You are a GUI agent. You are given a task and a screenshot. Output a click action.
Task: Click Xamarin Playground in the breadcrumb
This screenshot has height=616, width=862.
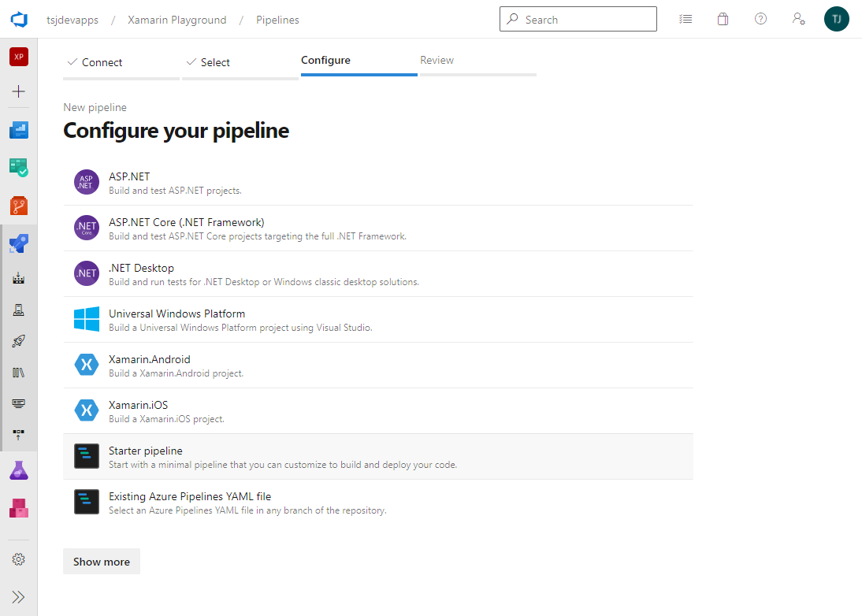[x=177, y=20]
